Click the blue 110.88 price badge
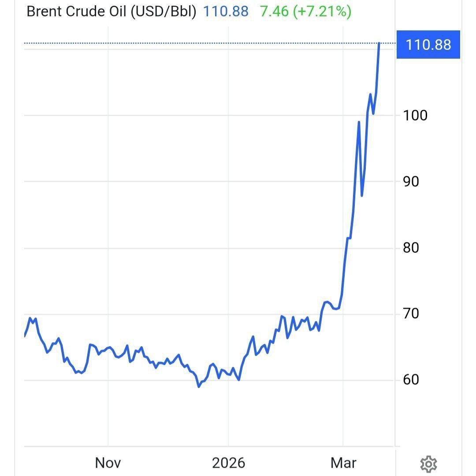 tap(428, 45)
